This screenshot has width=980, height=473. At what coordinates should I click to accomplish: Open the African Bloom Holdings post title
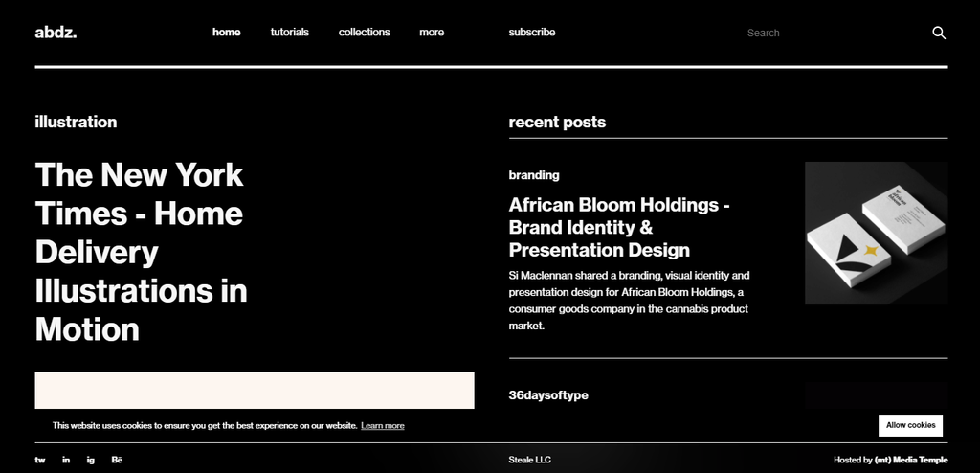pyautogui.click(x=619, y=227)
